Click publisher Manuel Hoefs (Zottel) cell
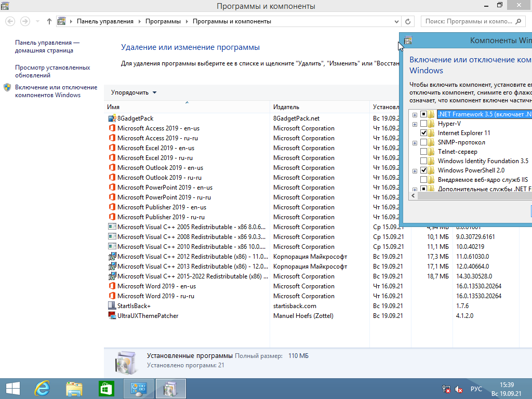The height and width of the screenshot is (399, 532). 303,315
